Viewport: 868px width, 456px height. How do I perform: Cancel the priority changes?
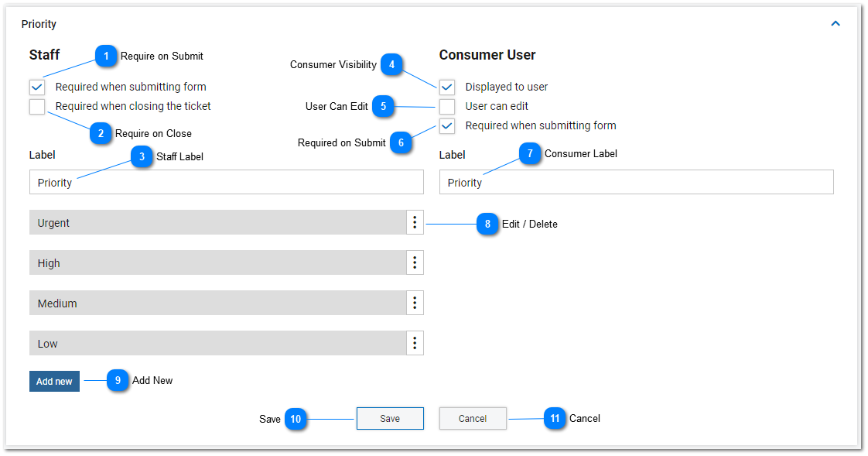473,418
